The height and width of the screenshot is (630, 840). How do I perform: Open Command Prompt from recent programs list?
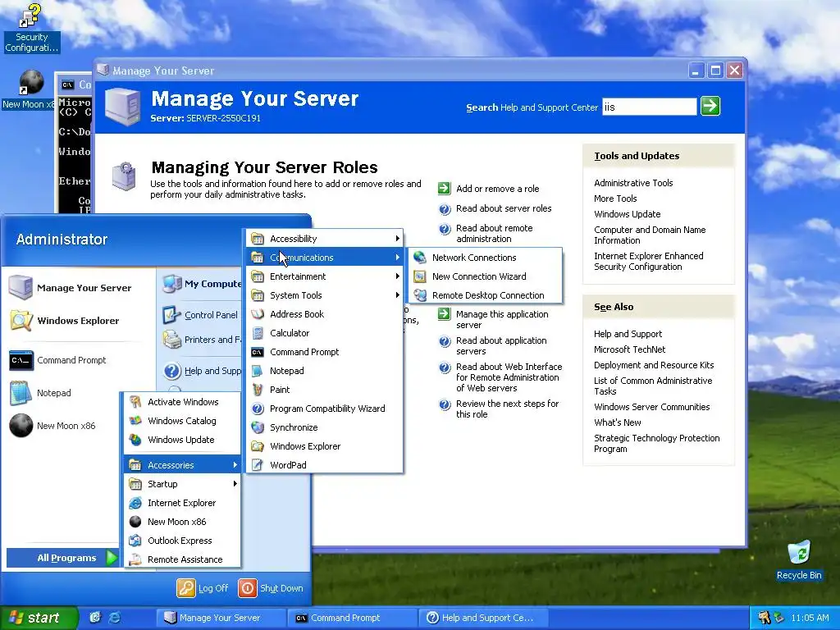(80, 360)
